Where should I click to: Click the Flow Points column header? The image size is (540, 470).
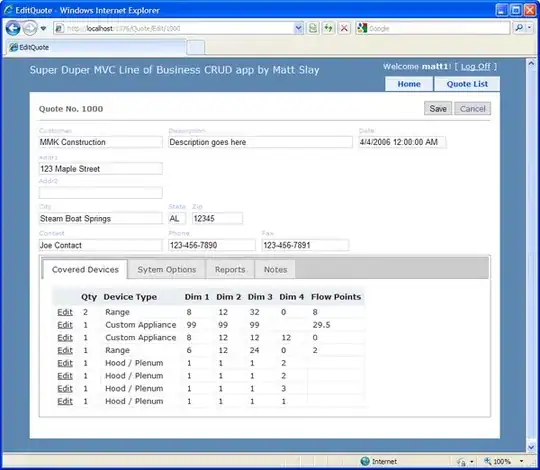[336, 297]
